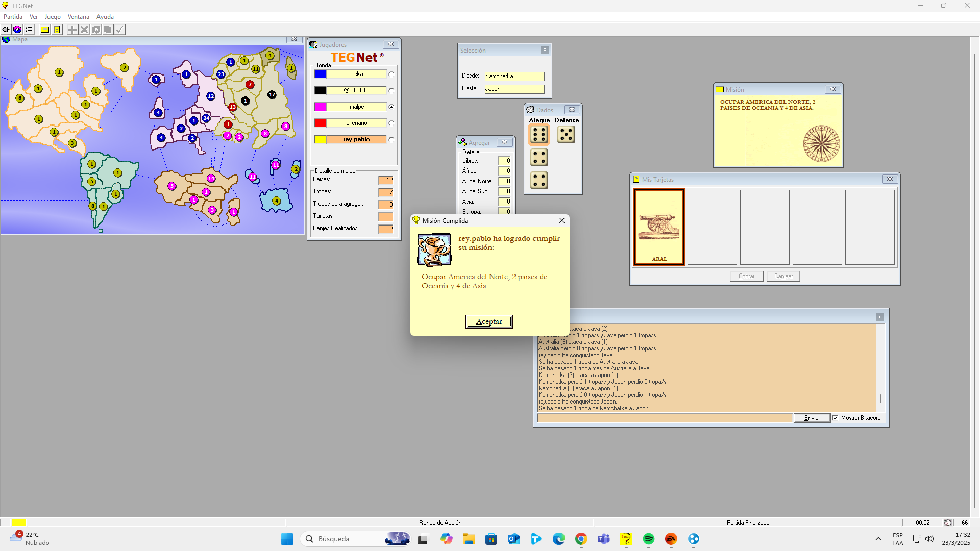Screen dimensions: 980x551
Task: Select the rey.pablo player radio button
Action: pyautogui.click(x=391, y=140)
